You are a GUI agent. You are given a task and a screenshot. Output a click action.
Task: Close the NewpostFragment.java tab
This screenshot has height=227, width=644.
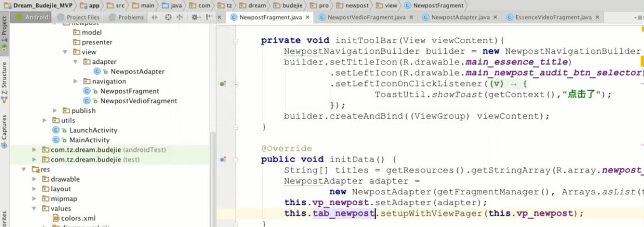308,18
